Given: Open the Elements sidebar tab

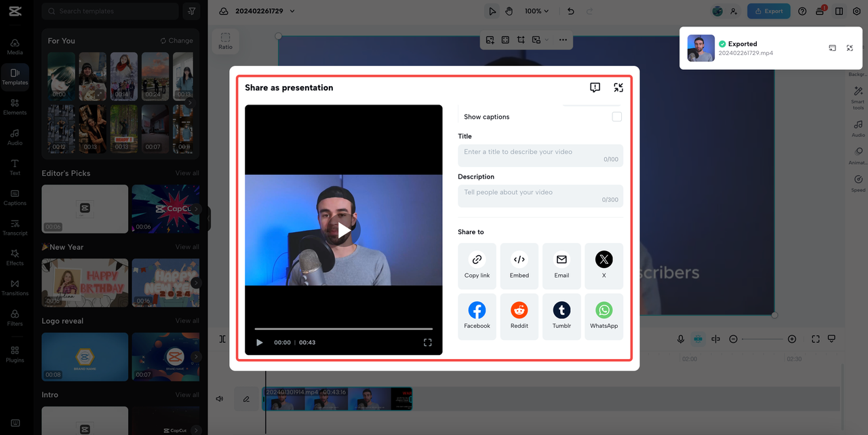Looking at the screenshot, I should (x=15, y=107).
